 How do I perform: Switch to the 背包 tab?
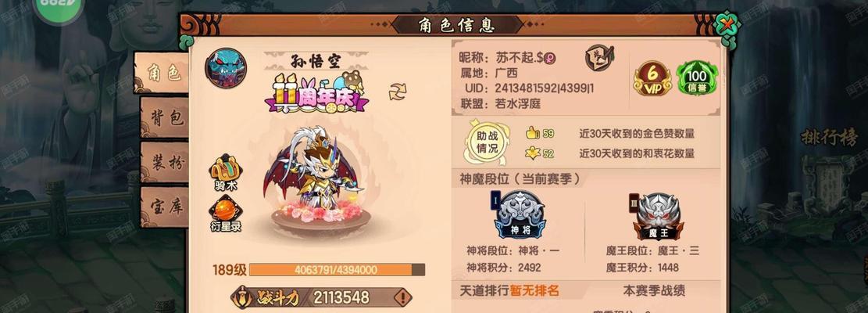(165, 117)
